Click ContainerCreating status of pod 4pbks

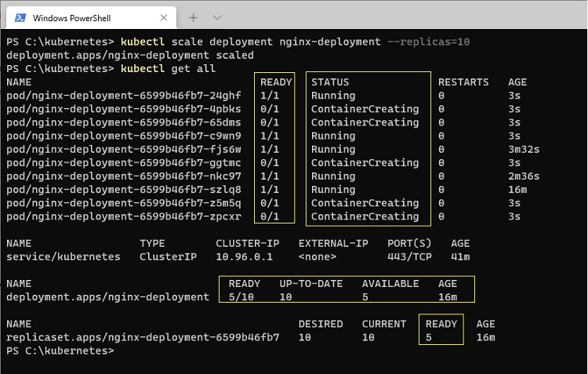click(x=365, y=109)
